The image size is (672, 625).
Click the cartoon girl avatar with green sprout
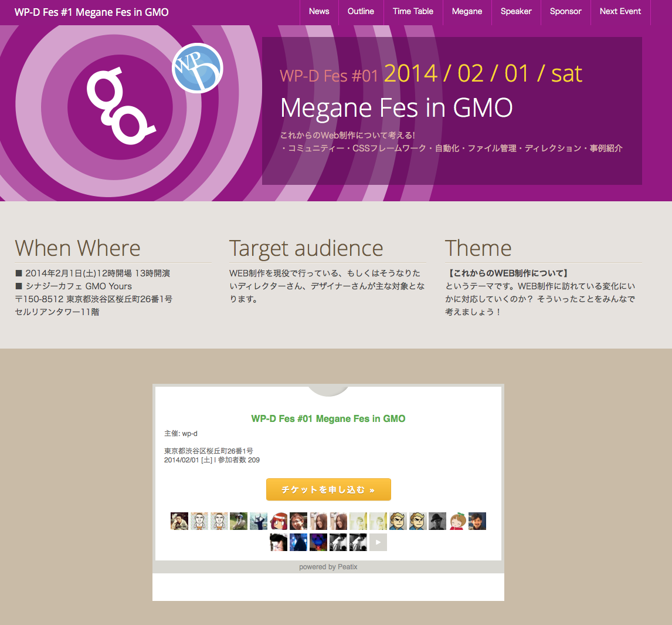coord(457,521)
